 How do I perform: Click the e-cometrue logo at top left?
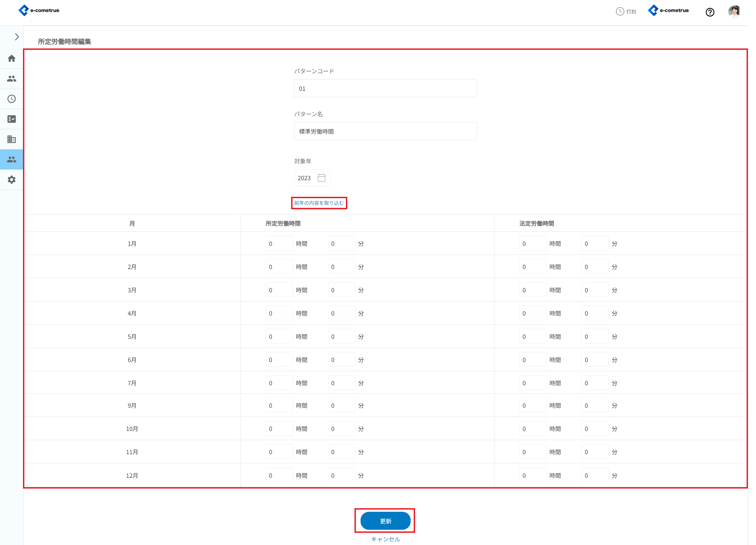pos(39,10)
